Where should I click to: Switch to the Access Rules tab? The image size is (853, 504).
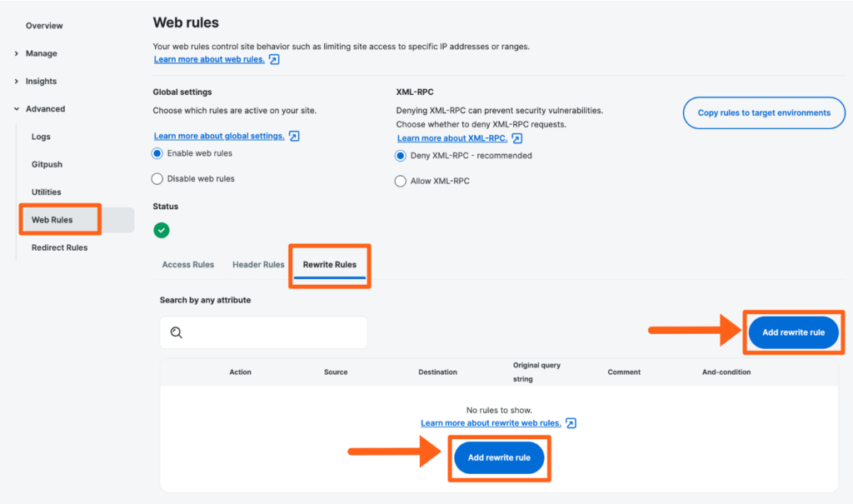pyautogui.click(x=188, y=265)
